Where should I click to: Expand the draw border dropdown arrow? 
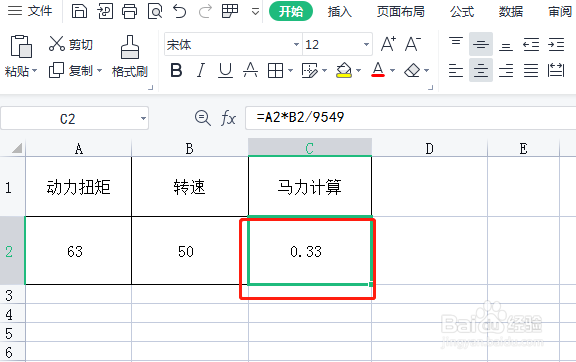[x=324, y=70]
